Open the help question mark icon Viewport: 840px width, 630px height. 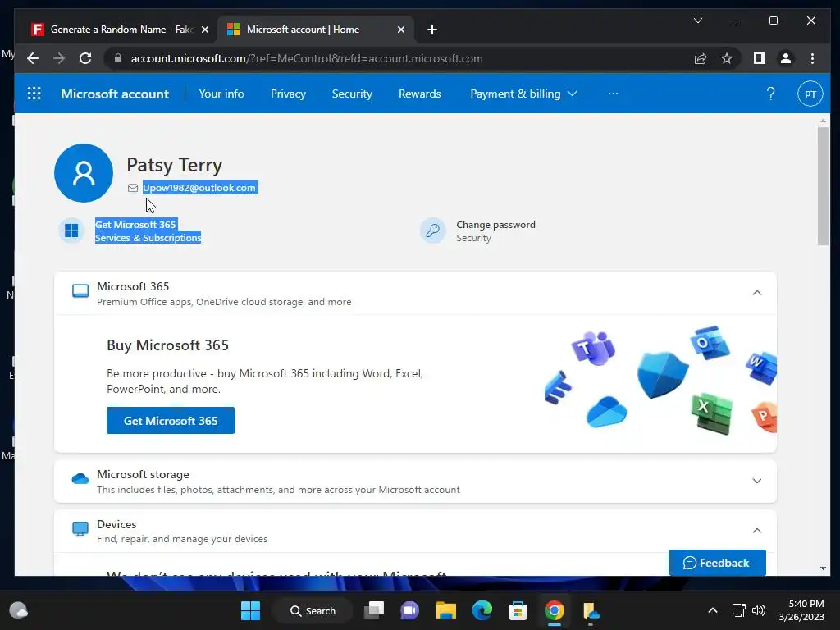[x=770, y=94]
